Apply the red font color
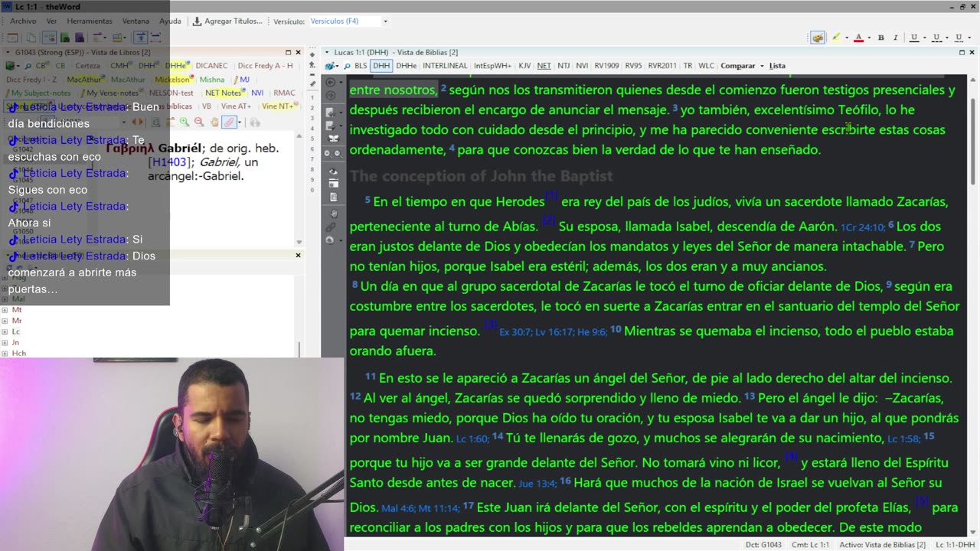The image size is (980, 551). (x=858, y=37)
